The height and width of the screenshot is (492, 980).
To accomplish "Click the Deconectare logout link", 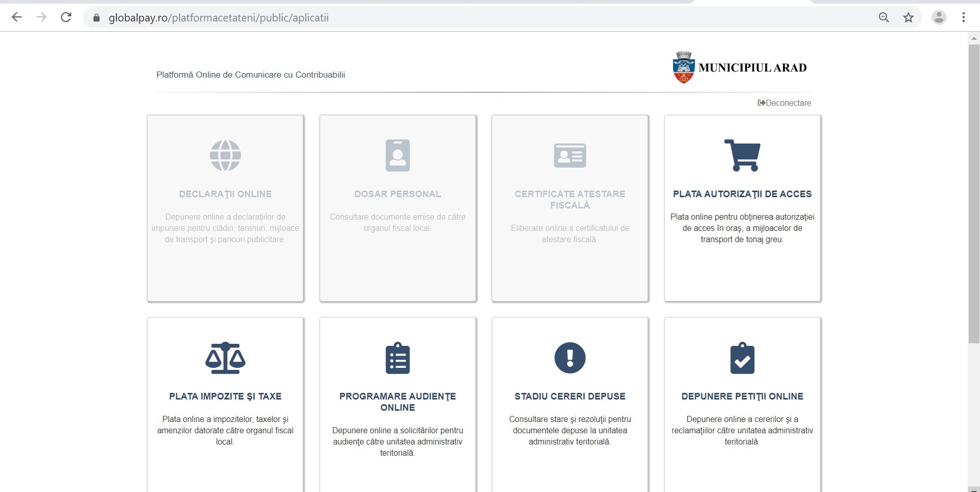I will (x=784, y=103).
